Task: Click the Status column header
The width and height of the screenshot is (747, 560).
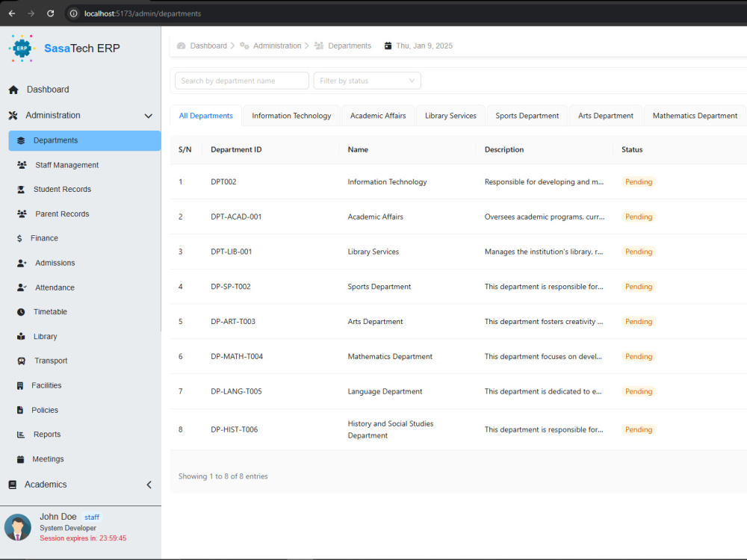Action: point(632,149)
